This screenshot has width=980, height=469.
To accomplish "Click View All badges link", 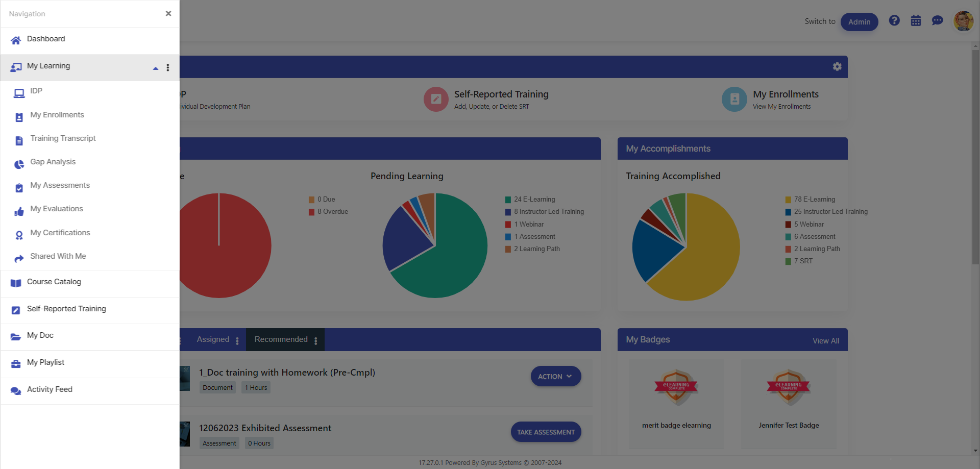I will point(825,341).
